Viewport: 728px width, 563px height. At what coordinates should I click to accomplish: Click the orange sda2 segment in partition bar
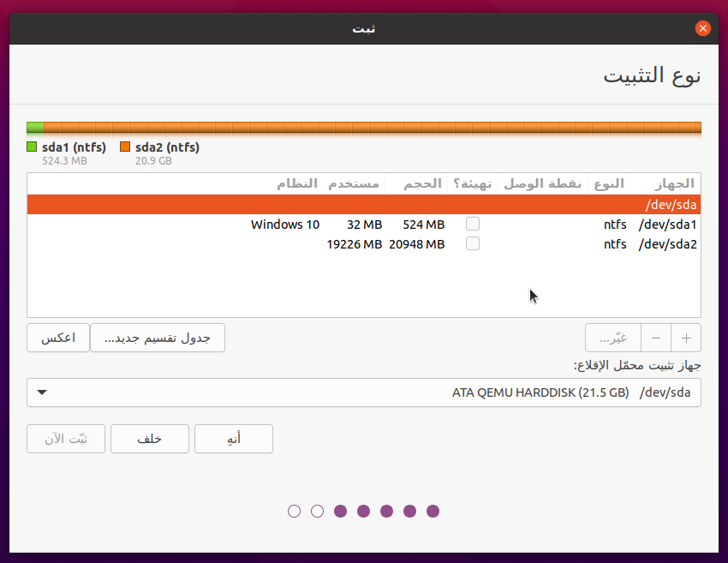(x=372, y=128)
